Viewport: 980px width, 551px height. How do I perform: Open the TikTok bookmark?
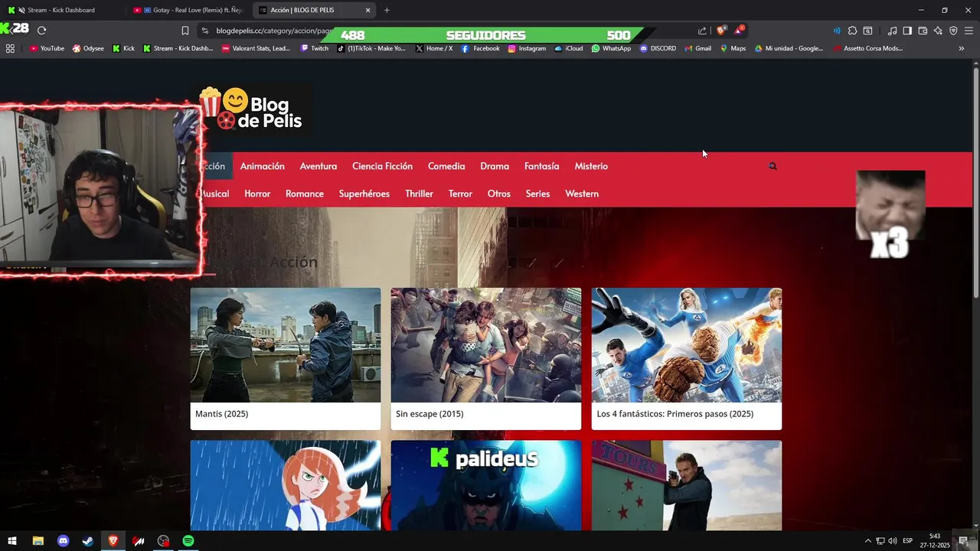[371, 48]
